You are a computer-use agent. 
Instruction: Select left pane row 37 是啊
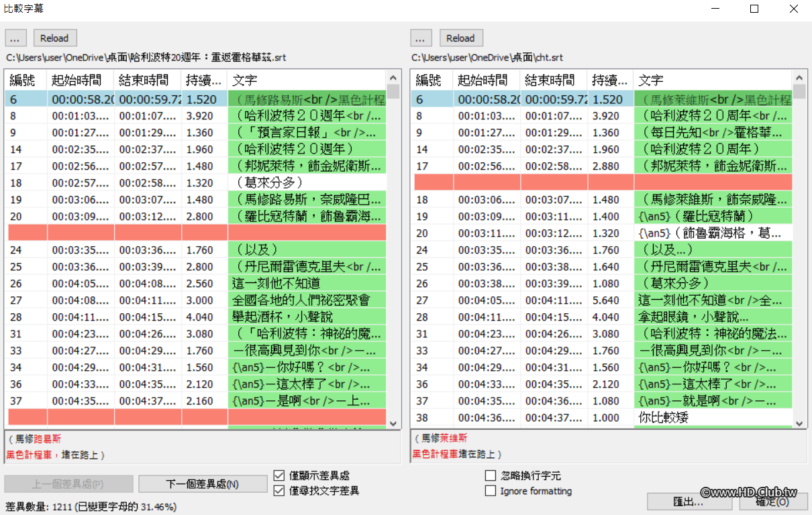pyautogui.click(x=196, y=401)
